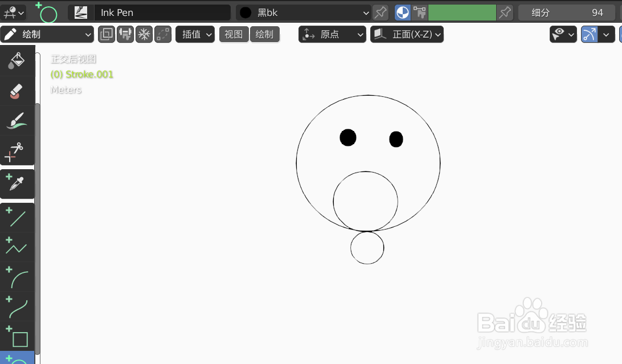
Task: Select the Tint brush tool
Action: (x=17, y=121)
